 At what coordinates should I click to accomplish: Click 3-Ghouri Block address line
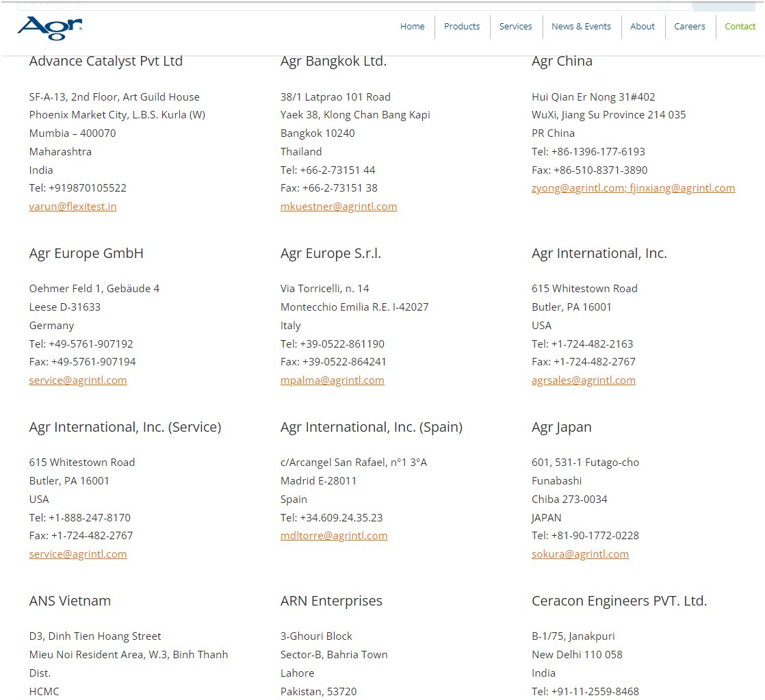click(x=316, y=636)
